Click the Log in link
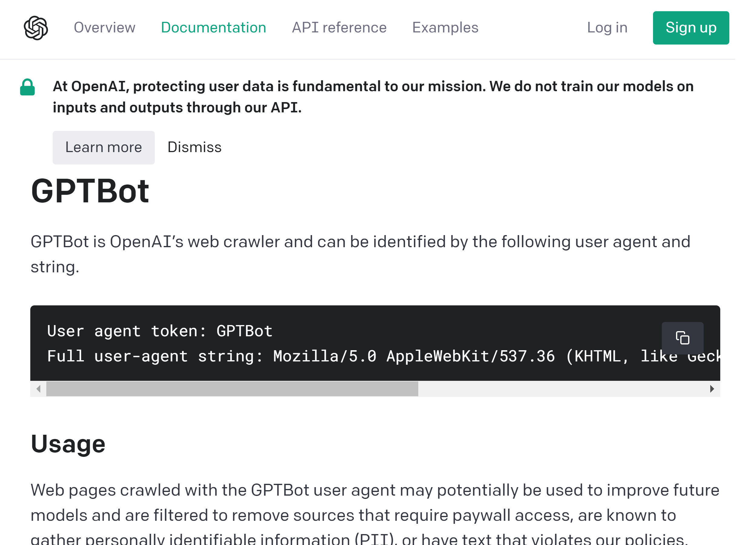 pos(607,28)
